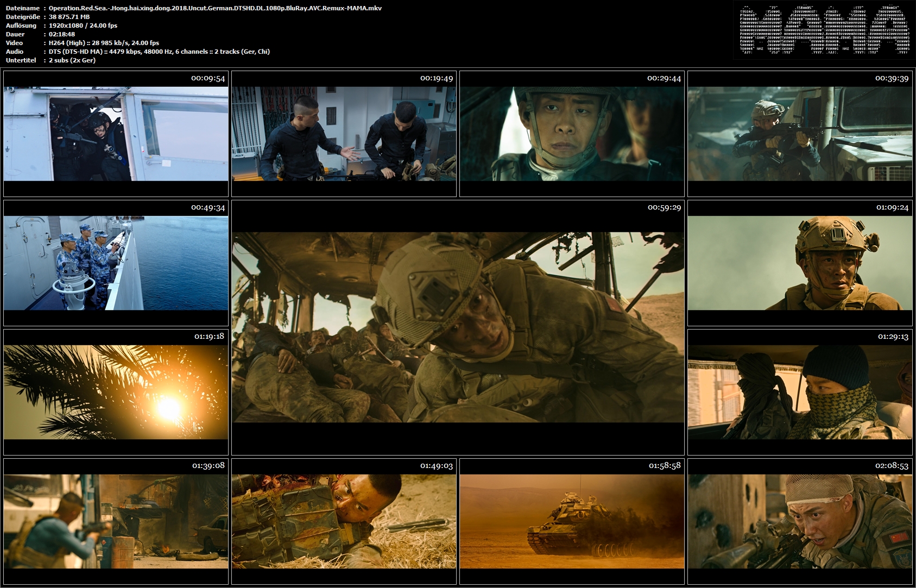
Task: Open the palm sunset frame at 01:19:18
Action: (116, 392)
